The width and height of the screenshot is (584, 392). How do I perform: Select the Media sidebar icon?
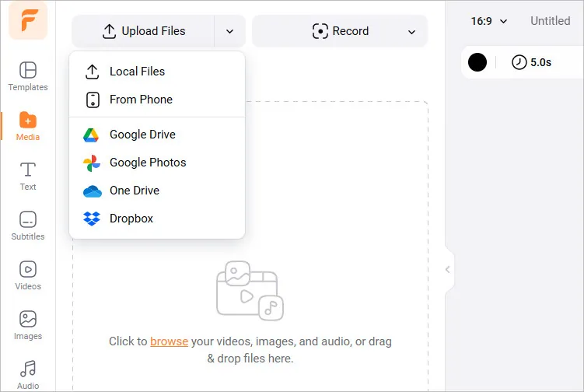pos(28,126)
